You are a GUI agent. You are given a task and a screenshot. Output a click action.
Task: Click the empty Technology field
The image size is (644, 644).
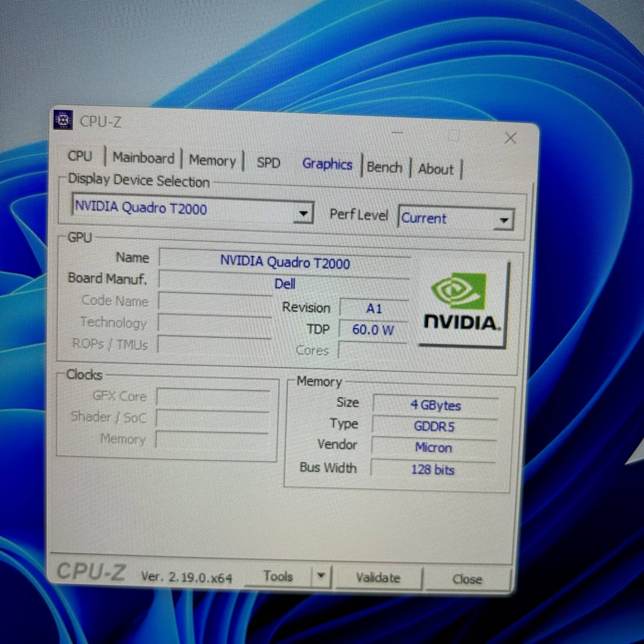[x=215, y=323]
